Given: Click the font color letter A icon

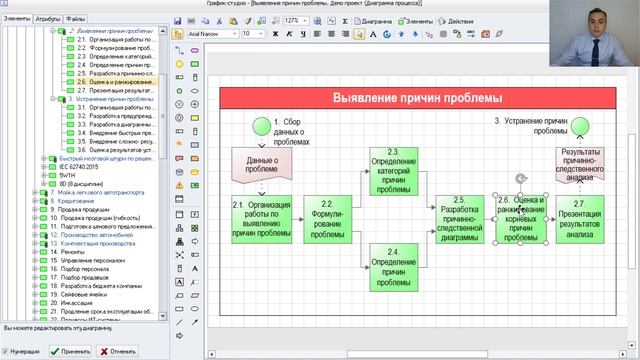Looking at the screenshot, I should pyautogui.click(x=373, y=34).
